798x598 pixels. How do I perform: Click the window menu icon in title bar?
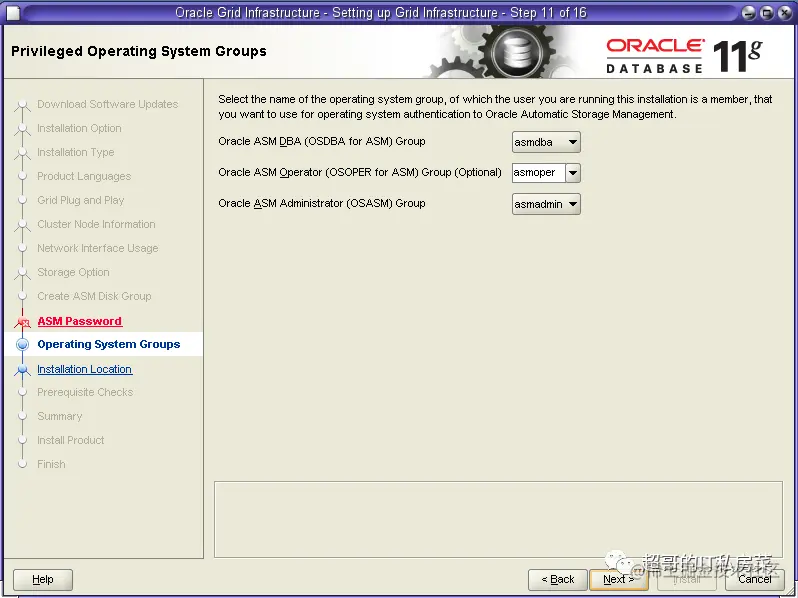click(x=13, y=13)
